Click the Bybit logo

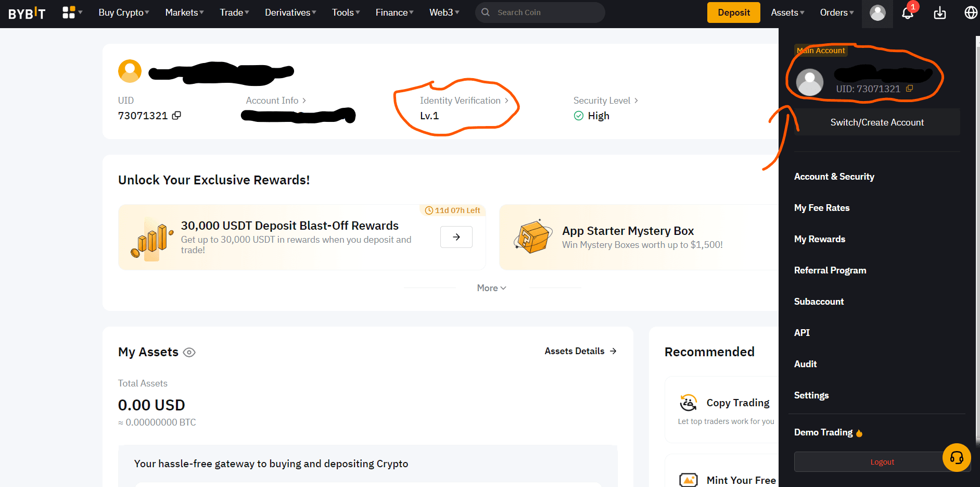coord(27,13)
